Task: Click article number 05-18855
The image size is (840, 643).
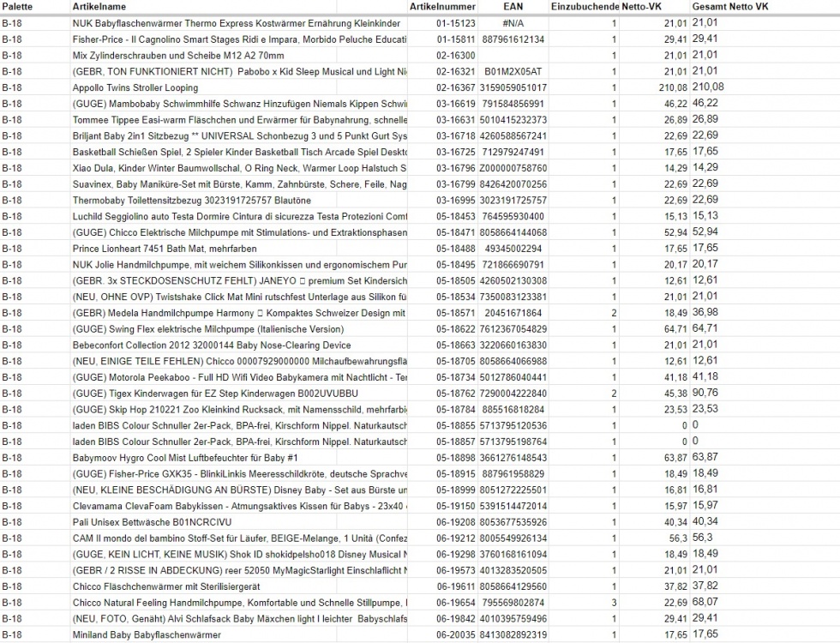Action: pos(455,425)
